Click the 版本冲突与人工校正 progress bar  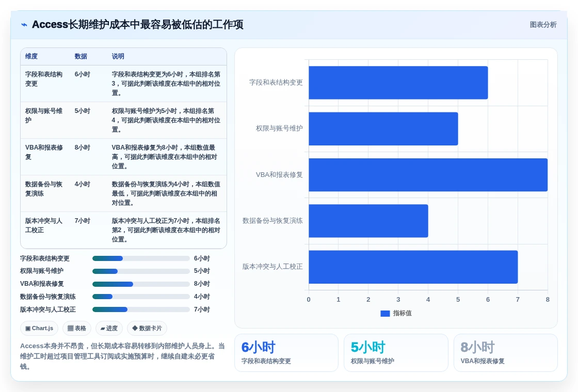click(x=141, y=310)
